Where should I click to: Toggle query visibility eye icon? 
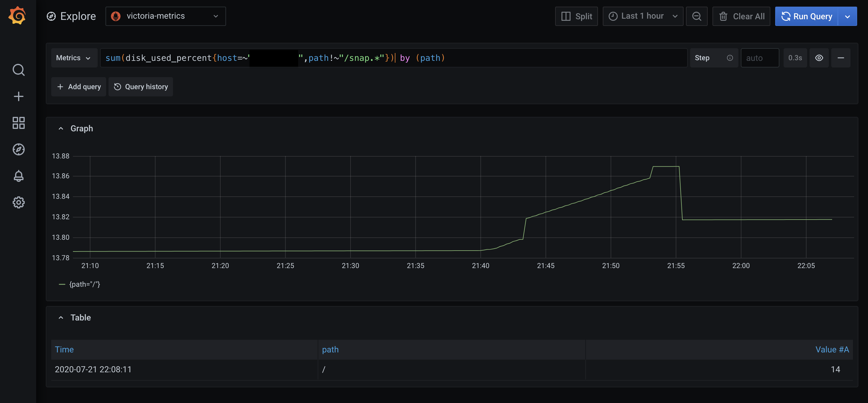click(819, 58)
